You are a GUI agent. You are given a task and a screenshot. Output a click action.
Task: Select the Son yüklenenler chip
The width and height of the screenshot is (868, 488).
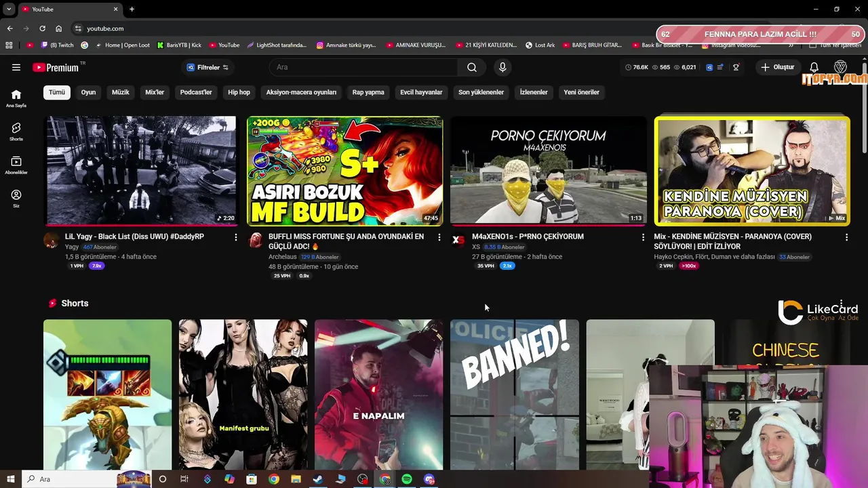tap(481, 92)
